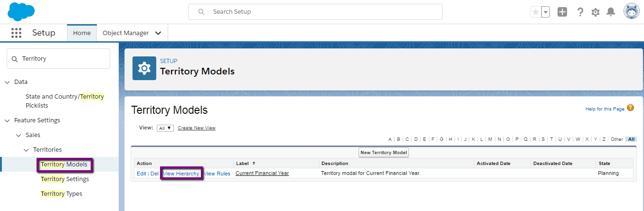The width and height of the screenshot is (644, 211).
Task: Collapse the Feature Settings section
Action: click(7, 120)
